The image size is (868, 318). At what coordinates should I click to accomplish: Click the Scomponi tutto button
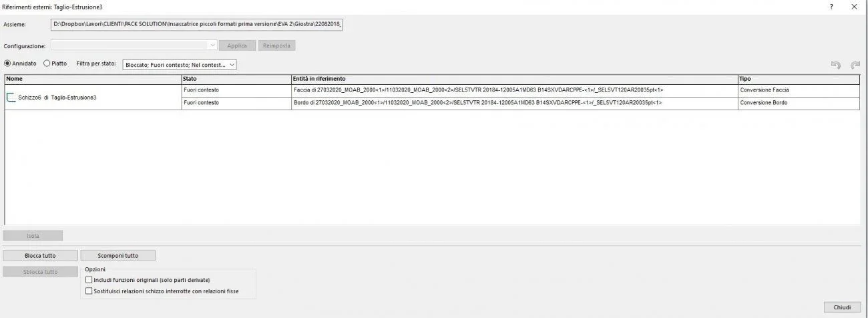click(118, 255)
